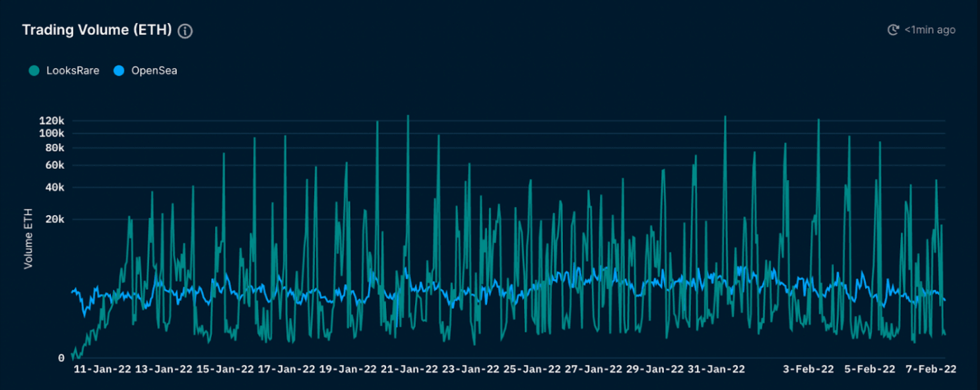
Task: Click the info icon beside the chart title
Action: pos(187,30)
